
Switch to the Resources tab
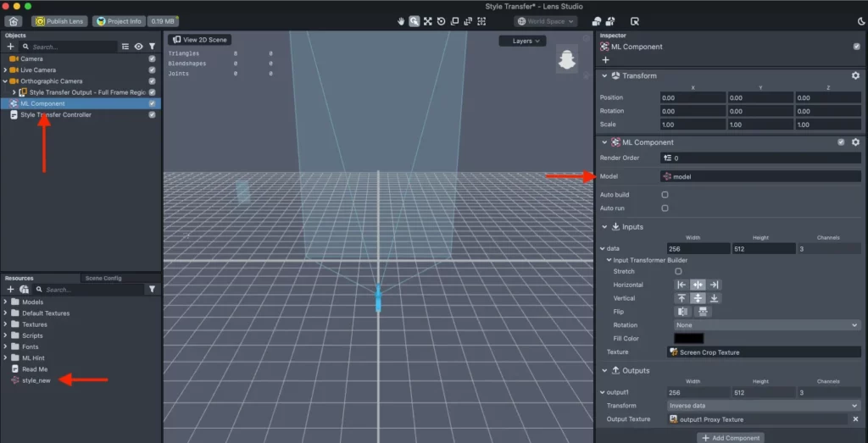pyautogui.click(x=19, y=278)
